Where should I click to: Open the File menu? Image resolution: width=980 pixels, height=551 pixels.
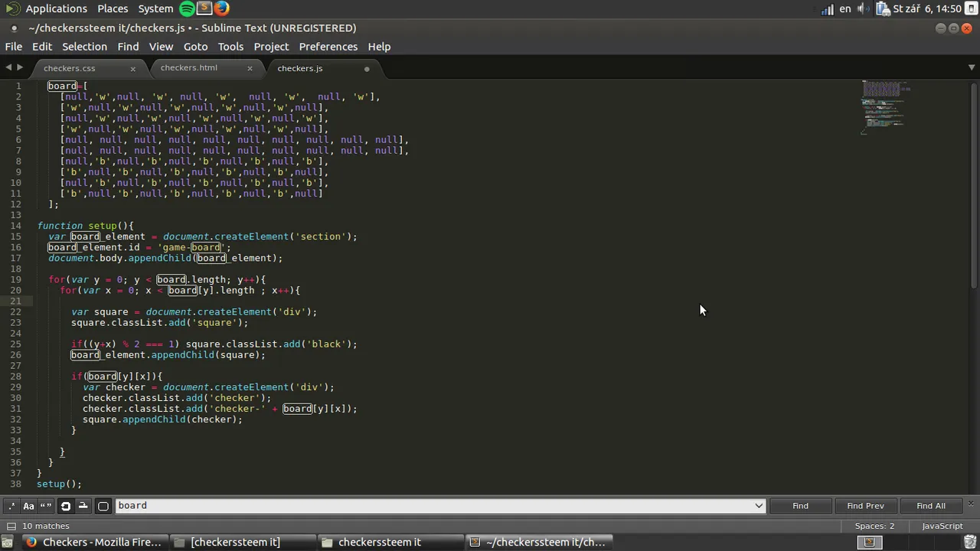(x=14, y=47)
